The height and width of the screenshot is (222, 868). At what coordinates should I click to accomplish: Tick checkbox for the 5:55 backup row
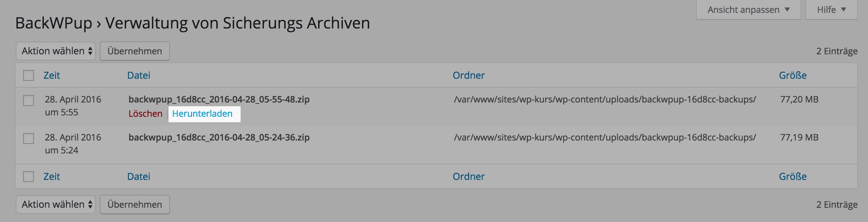(29, 100)
